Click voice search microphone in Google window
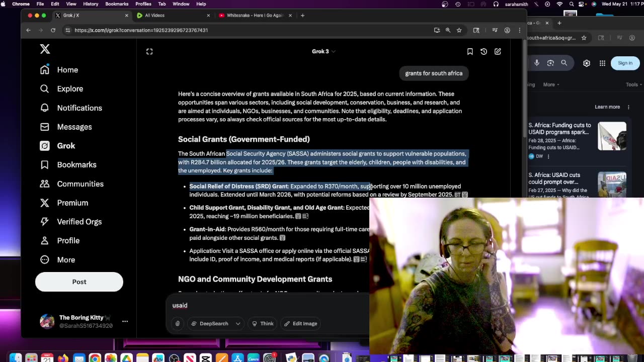This screenshot has height=362, width=644. click(537, 63)
